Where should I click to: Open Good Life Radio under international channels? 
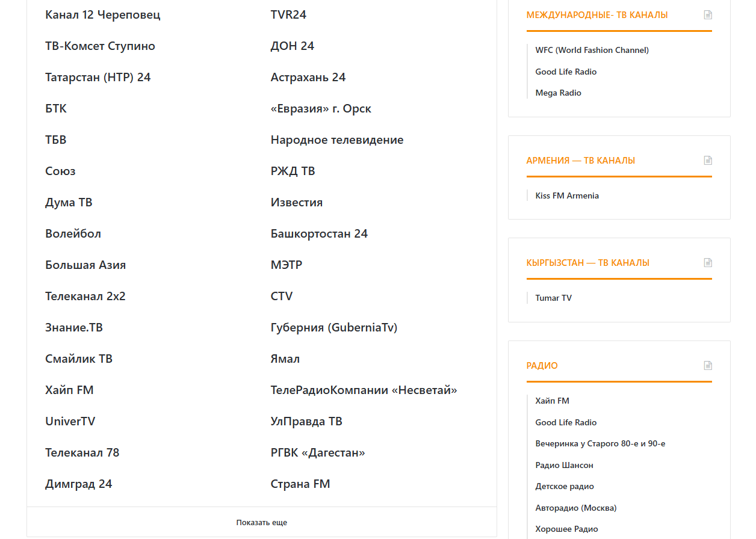pyautogui.click(x=566, y=72)
